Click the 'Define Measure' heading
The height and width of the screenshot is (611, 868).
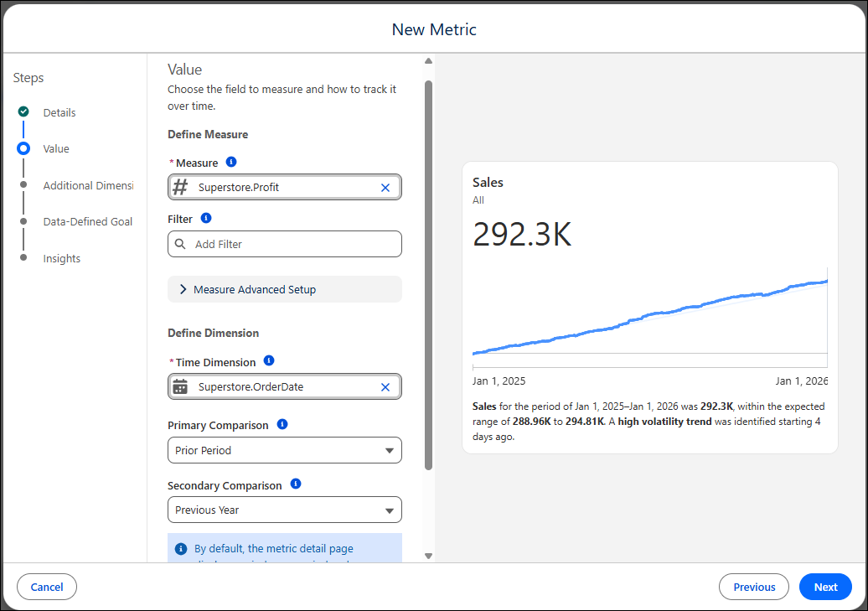click(208, 135)
